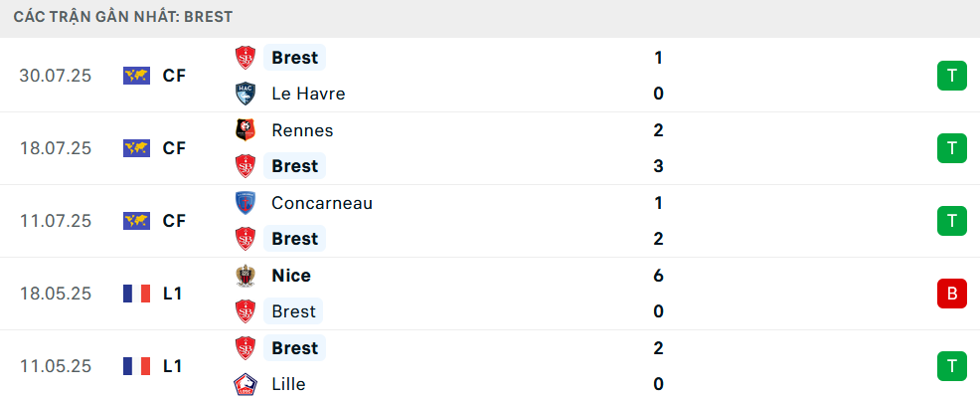Click the Concarneau club crest
The width and height of the screenshot is (980, 399).
(x=245, y=203)
